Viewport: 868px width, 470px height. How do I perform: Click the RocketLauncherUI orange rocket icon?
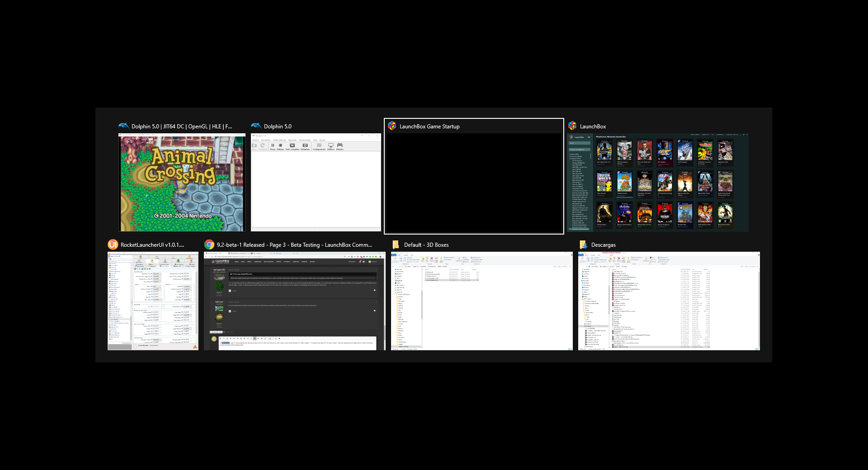113,244
